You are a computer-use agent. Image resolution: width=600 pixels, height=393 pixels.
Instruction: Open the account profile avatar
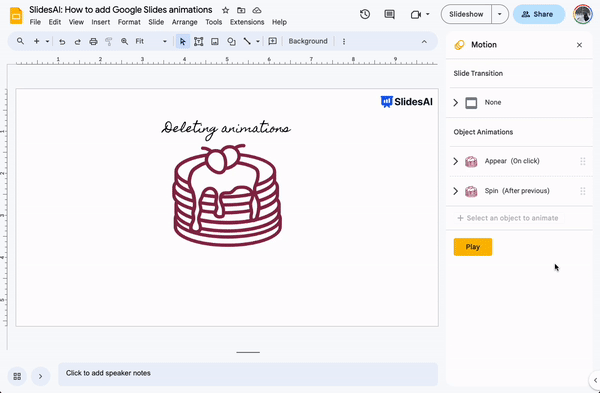click(x=582, y=15)
